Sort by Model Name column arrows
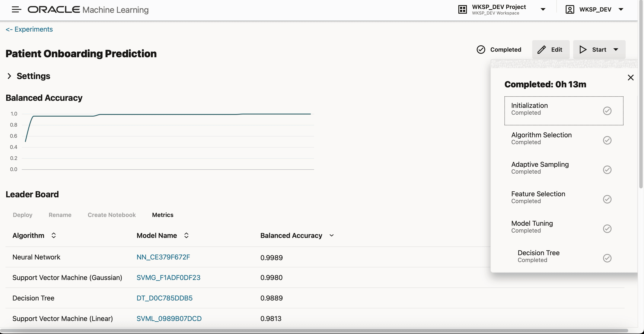 186,235
